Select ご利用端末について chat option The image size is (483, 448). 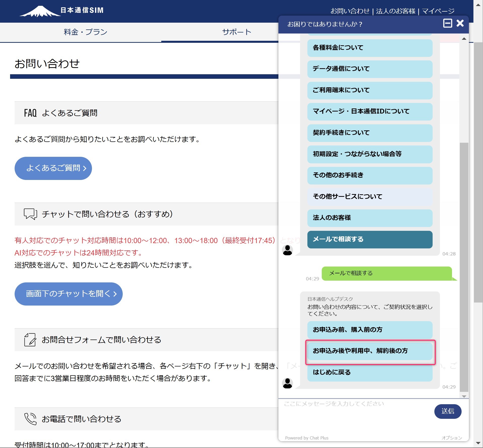click(x=370, y=90)
